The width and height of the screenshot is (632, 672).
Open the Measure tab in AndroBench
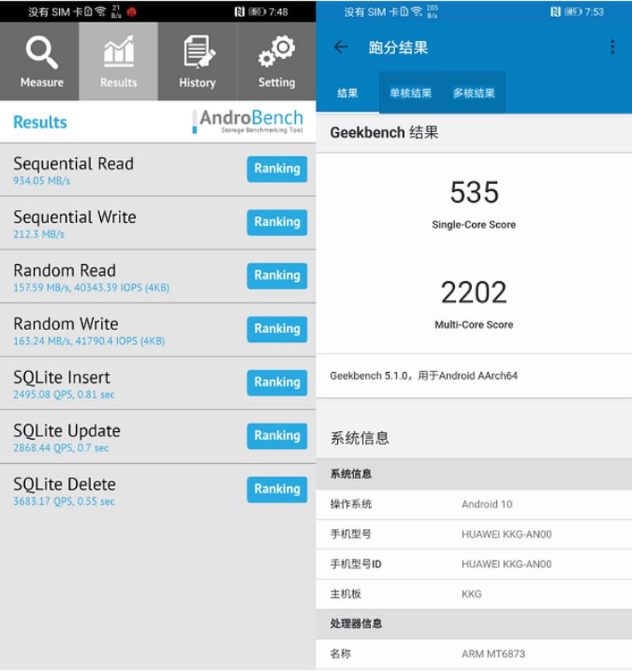(40, 61)
